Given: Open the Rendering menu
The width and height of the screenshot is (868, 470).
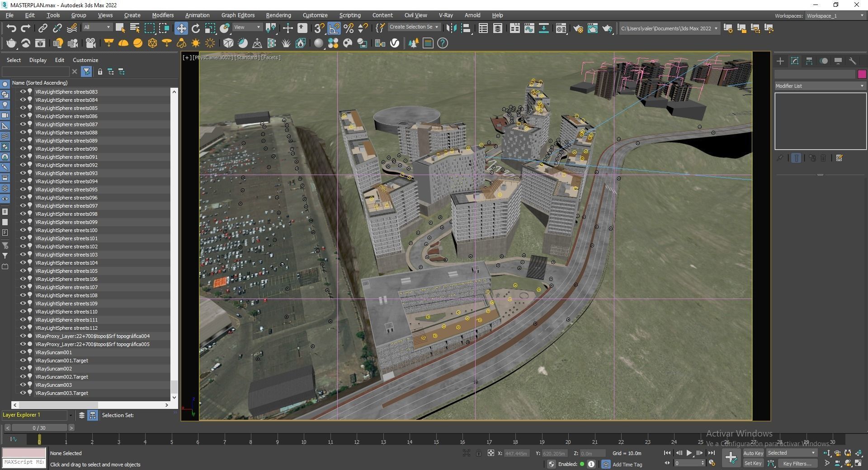Looking at the screenshot, I should point(278,15).
